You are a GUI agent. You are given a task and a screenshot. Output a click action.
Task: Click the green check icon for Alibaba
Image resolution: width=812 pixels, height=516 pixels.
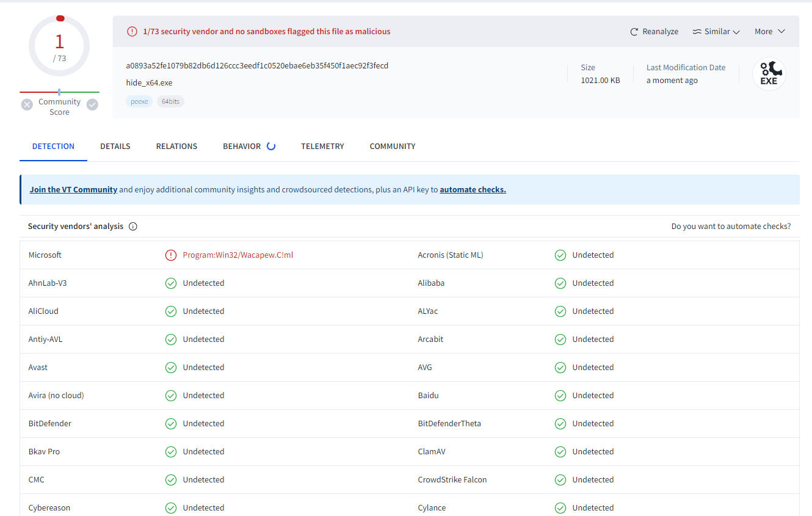560,283
